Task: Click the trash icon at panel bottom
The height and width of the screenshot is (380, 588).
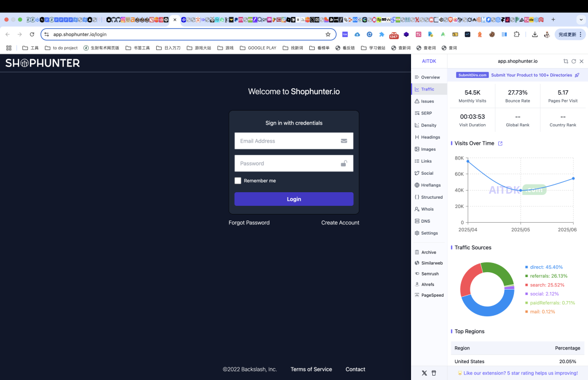Action: tap(434, 373)
